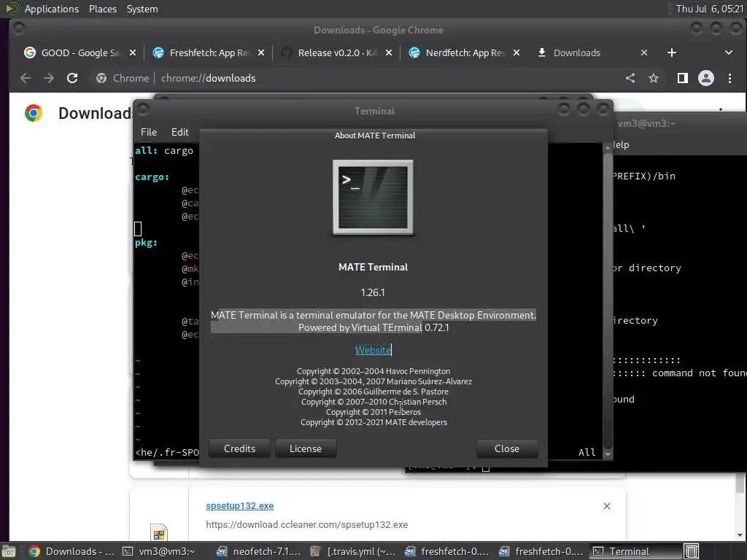Close the Downloads tab in Chrome
Screen dimensions: 747x560
tap(644, 52)
